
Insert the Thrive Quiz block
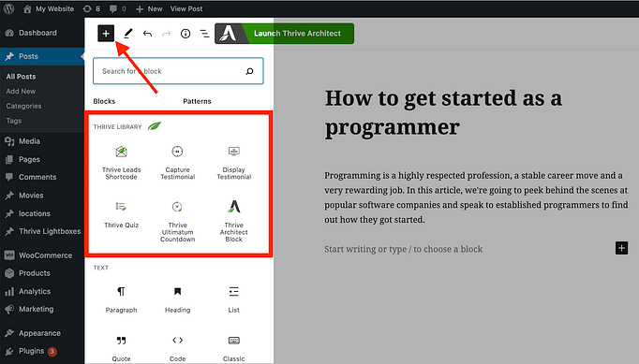point(121,214)
